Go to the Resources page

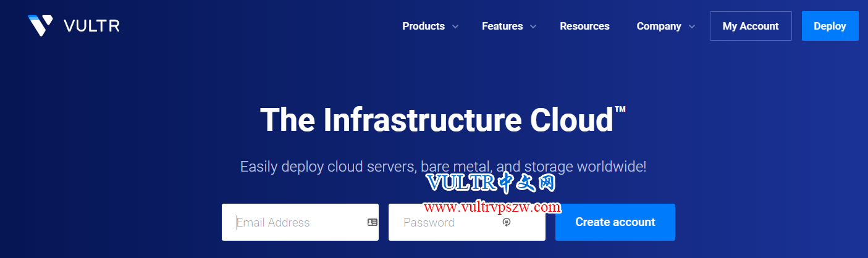tap(584, 26)
